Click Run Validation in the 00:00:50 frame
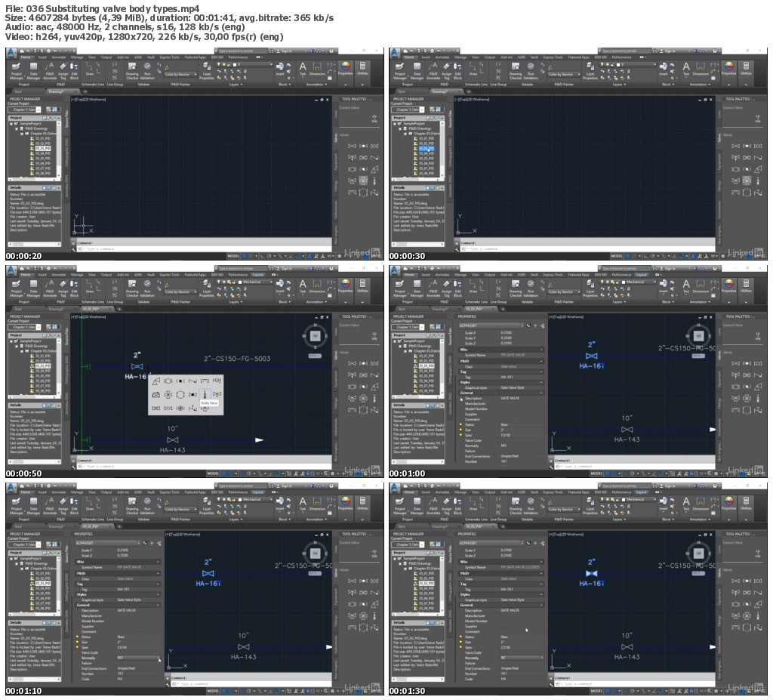Viewport: 773px width, 700px height. [147, 288]
